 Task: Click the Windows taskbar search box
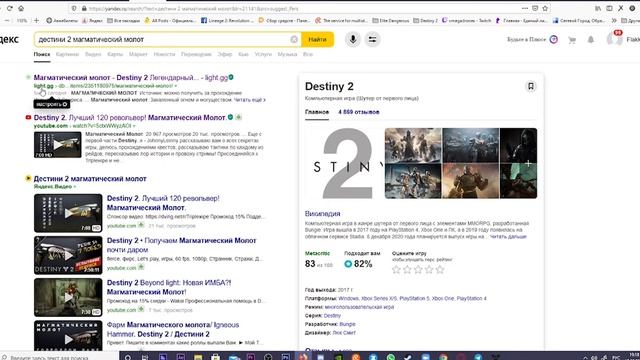point(59,357)
